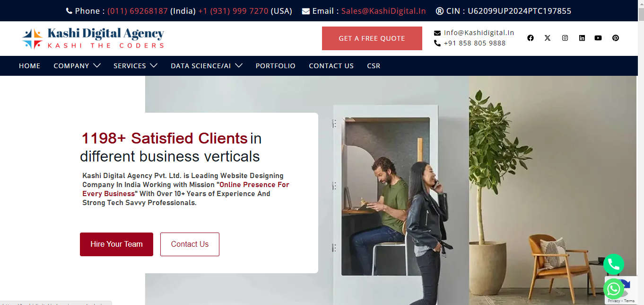Select the CSR menu item
Screen dimensions: 644x305
point(374,66)
